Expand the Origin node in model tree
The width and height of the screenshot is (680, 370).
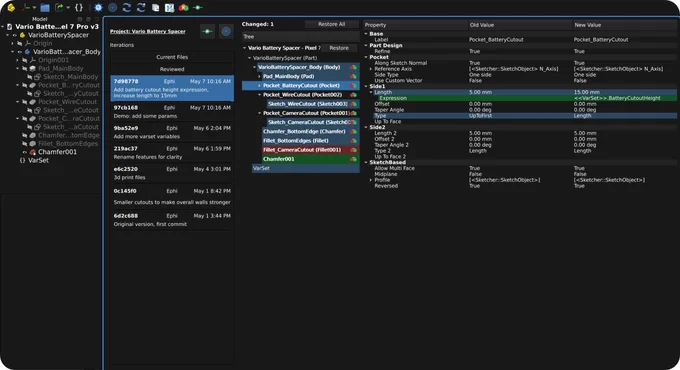13,43
